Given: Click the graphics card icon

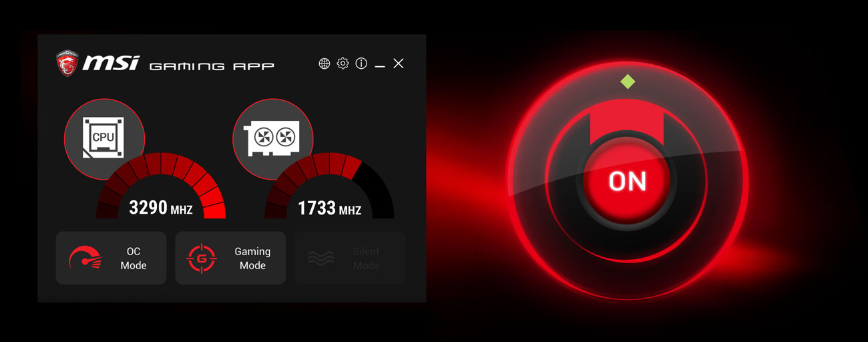Looking at the screenshot, I should tap(272, 139).
